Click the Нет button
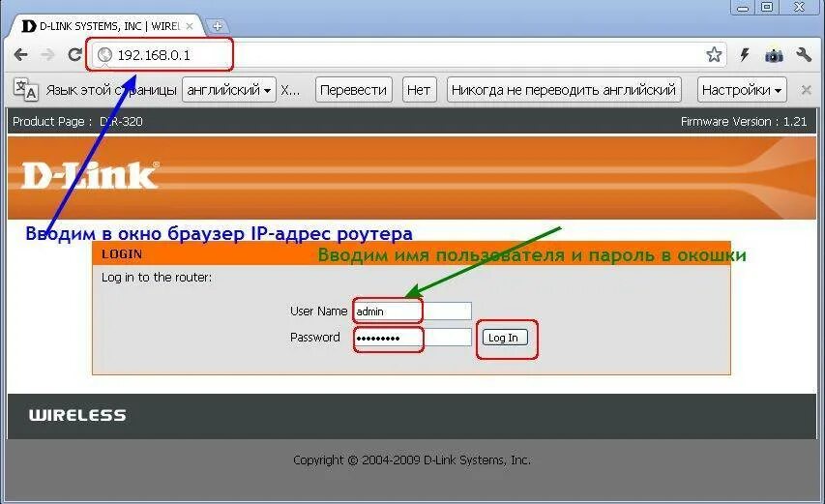Image resolution: width=825 pixels, height=504 pixels. pyautogui.click(x=419, y=90)
